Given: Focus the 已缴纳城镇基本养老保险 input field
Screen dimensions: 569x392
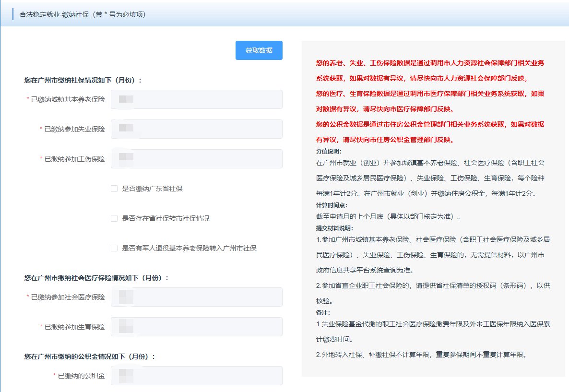Looking at the screenshot, I should point(196,99).
